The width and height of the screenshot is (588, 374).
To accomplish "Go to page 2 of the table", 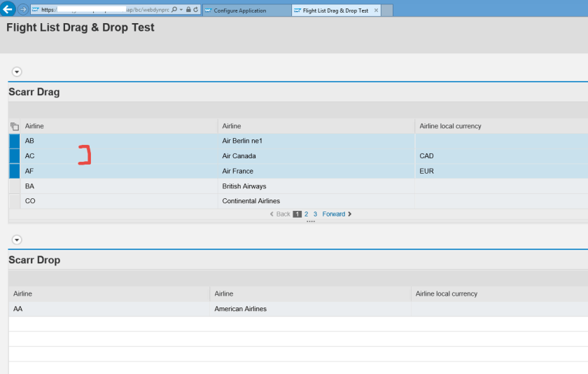I will [x=307, y=214].
